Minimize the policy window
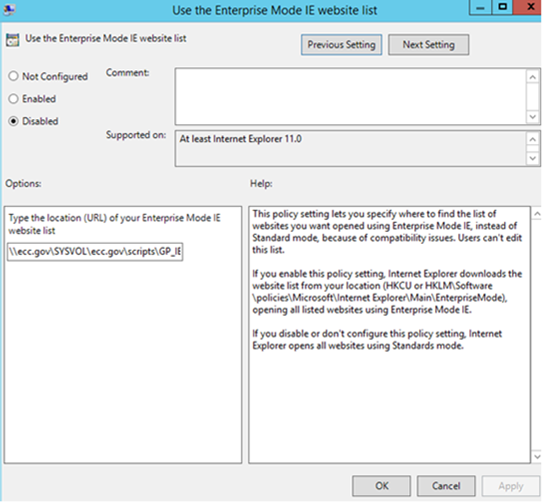The width and height of the screenshot is (544, 504). point(480,7)
